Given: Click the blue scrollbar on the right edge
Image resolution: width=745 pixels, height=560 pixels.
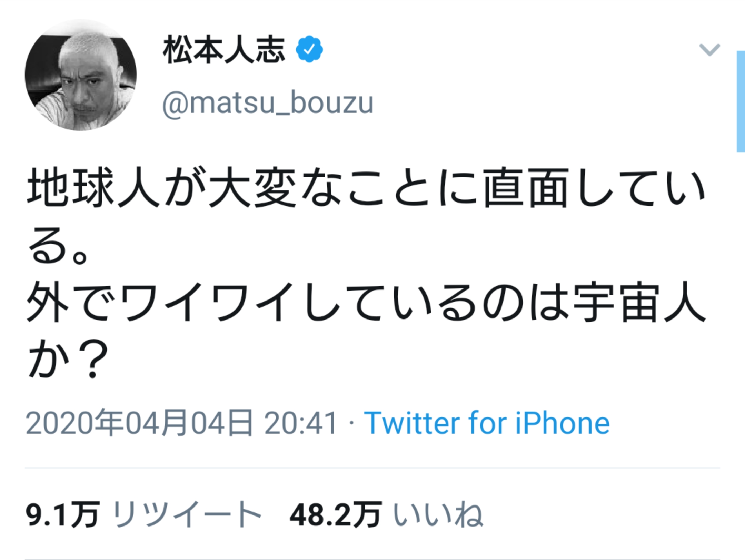Looking at the screenshot, I should pos(741,101).
